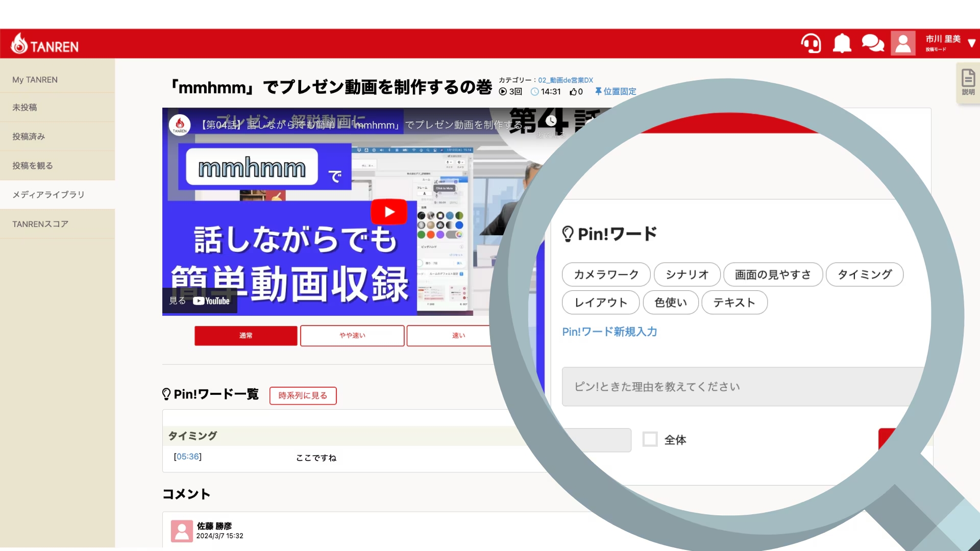Open notifications bell icon

click(x=842, y=44)
